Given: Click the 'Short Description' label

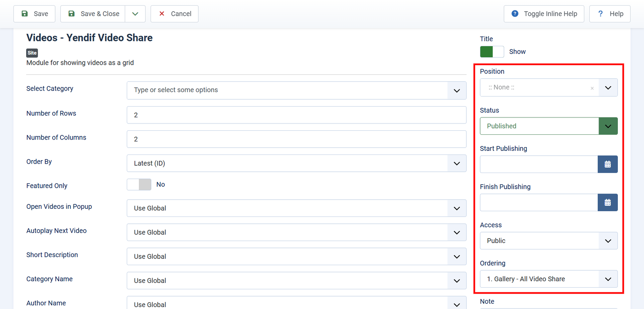Looking at the screenshot, I should click(52, 255).
